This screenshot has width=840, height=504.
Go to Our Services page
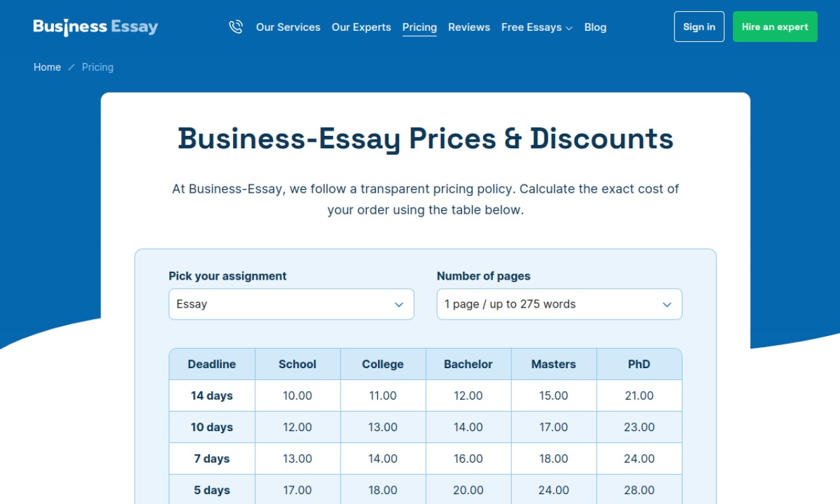point(288,27)
